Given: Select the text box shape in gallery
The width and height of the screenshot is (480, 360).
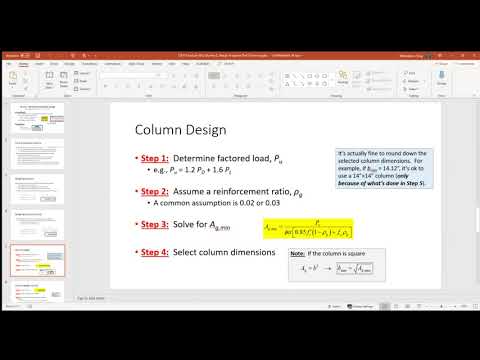Looking at the screenshot, I should tap(287, 76).
